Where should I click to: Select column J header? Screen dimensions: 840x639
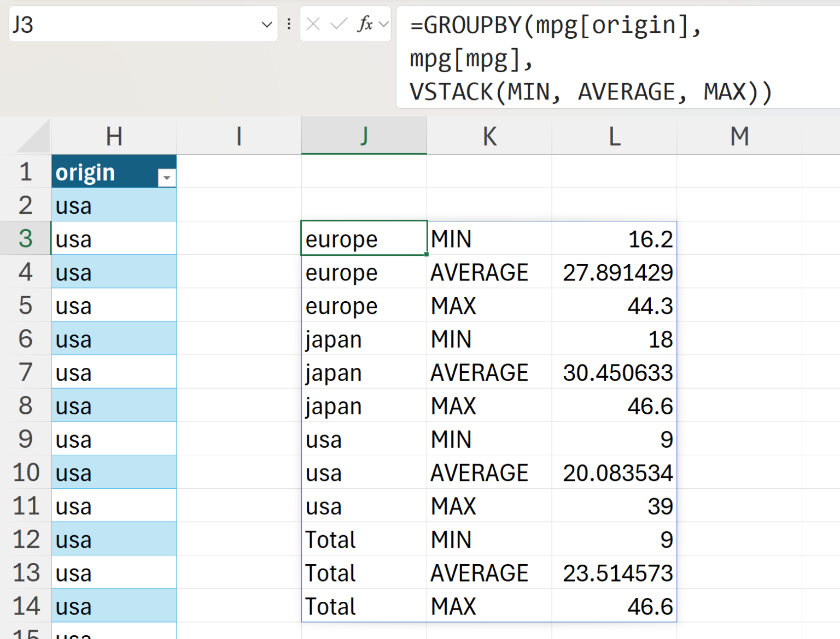pyautogui.click(x=364, y=137)
